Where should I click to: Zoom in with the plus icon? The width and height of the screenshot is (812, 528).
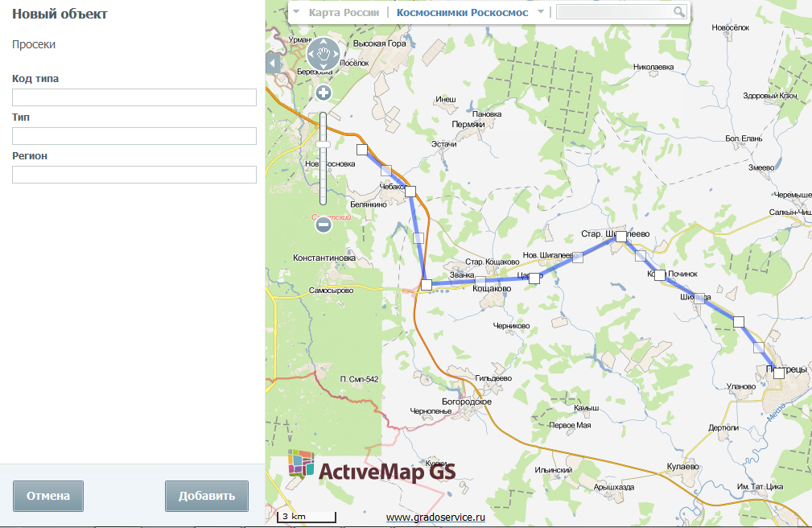324,93
